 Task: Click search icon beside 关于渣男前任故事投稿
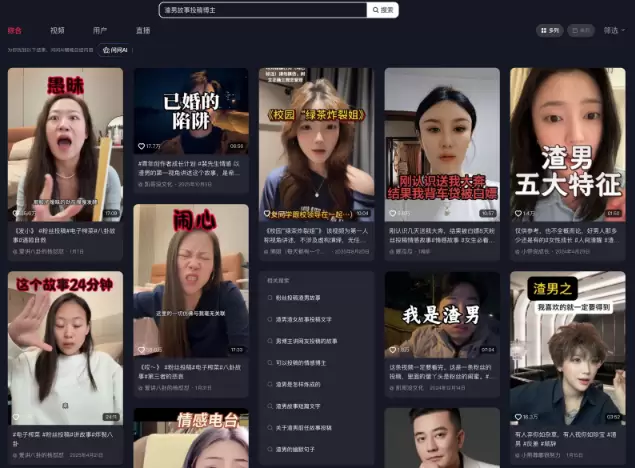point(270,428)
